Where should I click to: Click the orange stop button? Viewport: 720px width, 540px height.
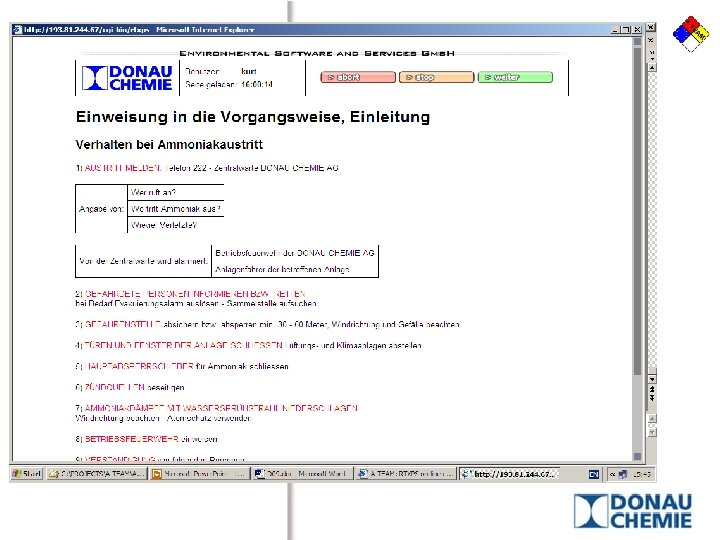[x=436, y=77]
